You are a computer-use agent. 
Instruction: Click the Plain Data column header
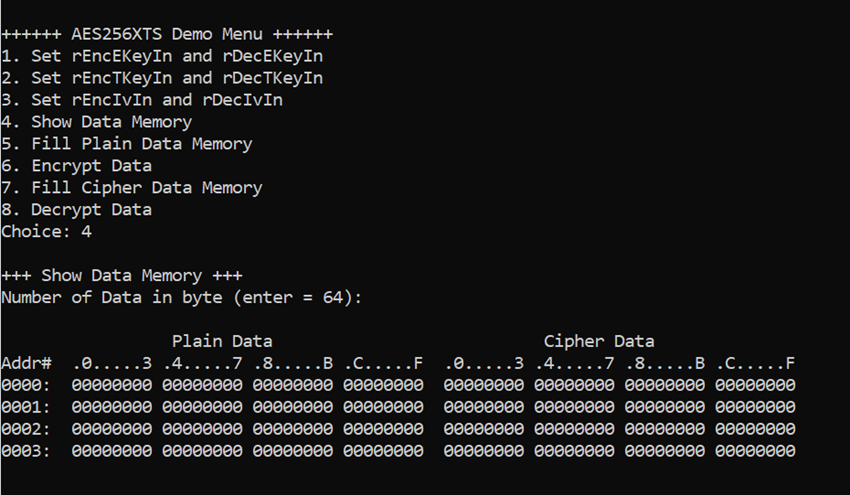222,341
